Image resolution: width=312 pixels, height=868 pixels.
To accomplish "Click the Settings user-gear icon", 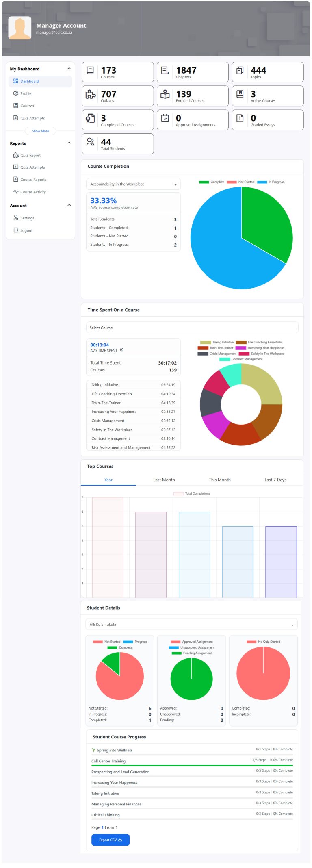I will point(16,218).
